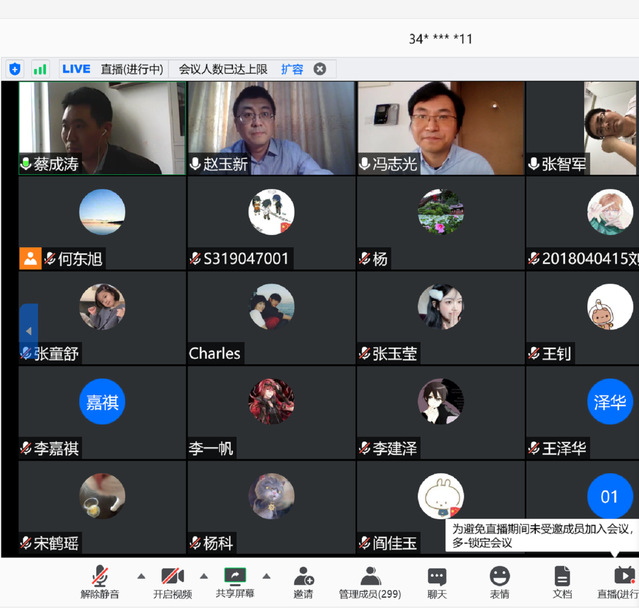Viewport: 639px width, 608px height.
Task: Click the unmute microphone icon (解除静音)
Action: click(99, 577)
